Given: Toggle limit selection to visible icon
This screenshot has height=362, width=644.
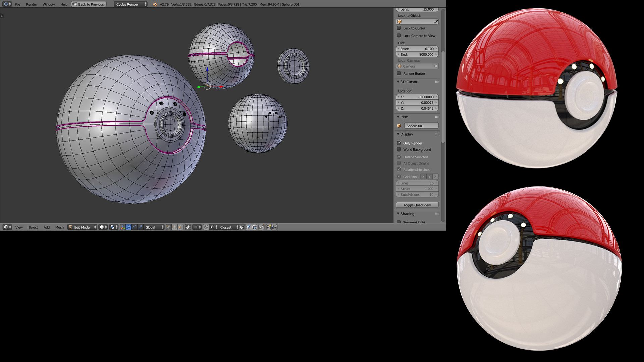Looking at the screenshot, I should (x=188, y=227).
